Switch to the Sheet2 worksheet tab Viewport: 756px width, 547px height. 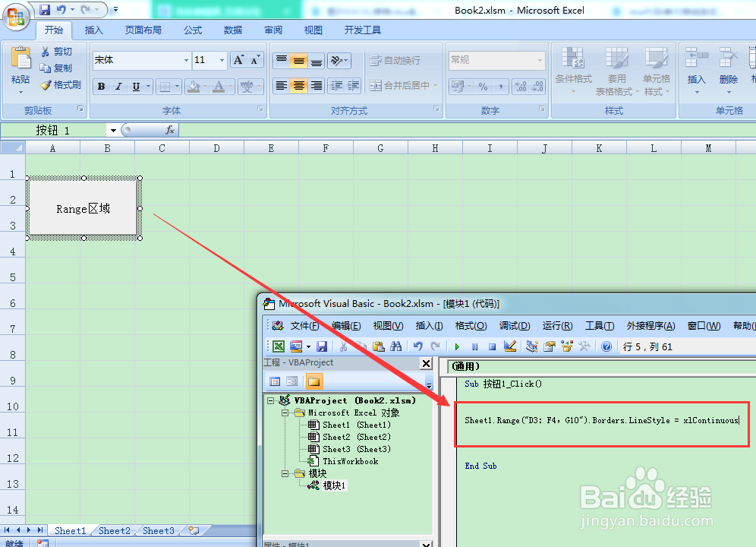coord(113,530)
